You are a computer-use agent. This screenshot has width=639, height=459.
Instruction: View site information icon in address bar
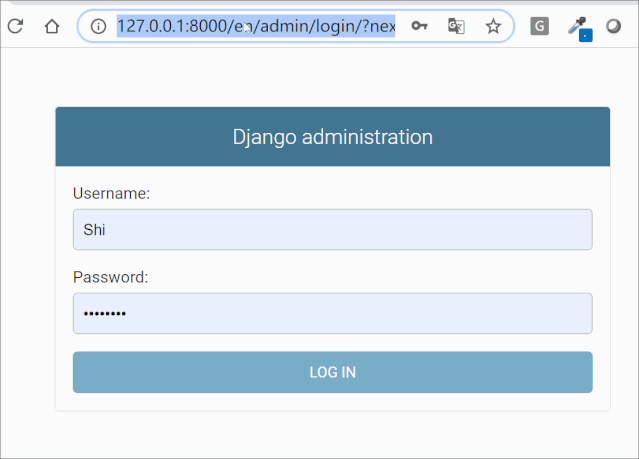pos(98,27)
